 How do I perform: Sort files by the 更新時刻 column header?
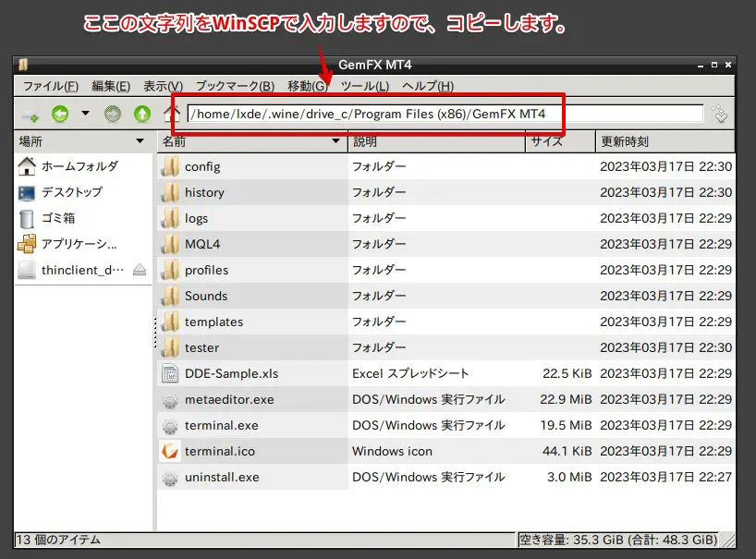point(664,141)
